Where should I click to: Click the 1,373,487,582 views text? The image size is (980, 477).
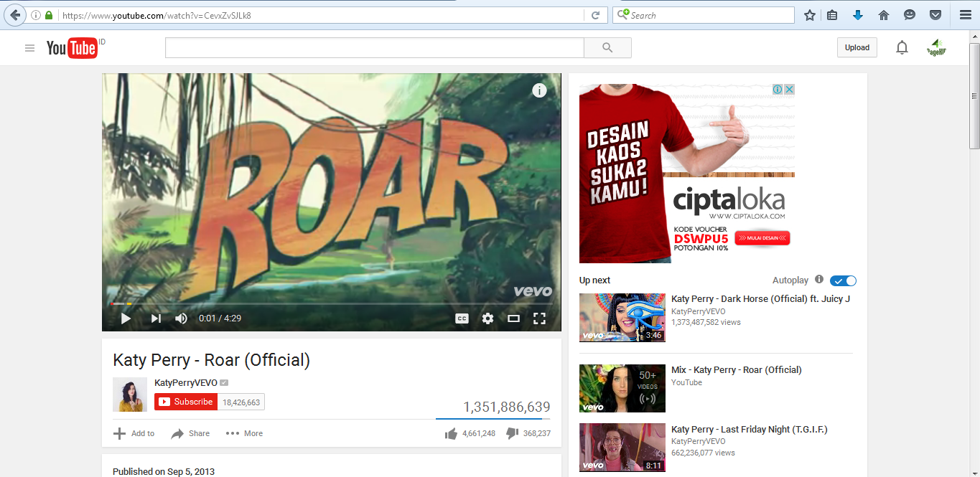[706, 322]
